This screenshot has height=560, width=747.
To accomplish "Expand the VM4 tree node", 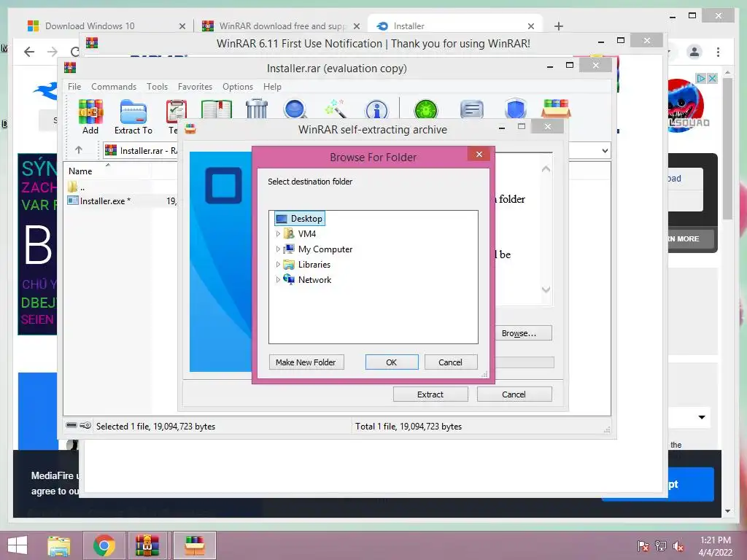I will tap(278, 234).
